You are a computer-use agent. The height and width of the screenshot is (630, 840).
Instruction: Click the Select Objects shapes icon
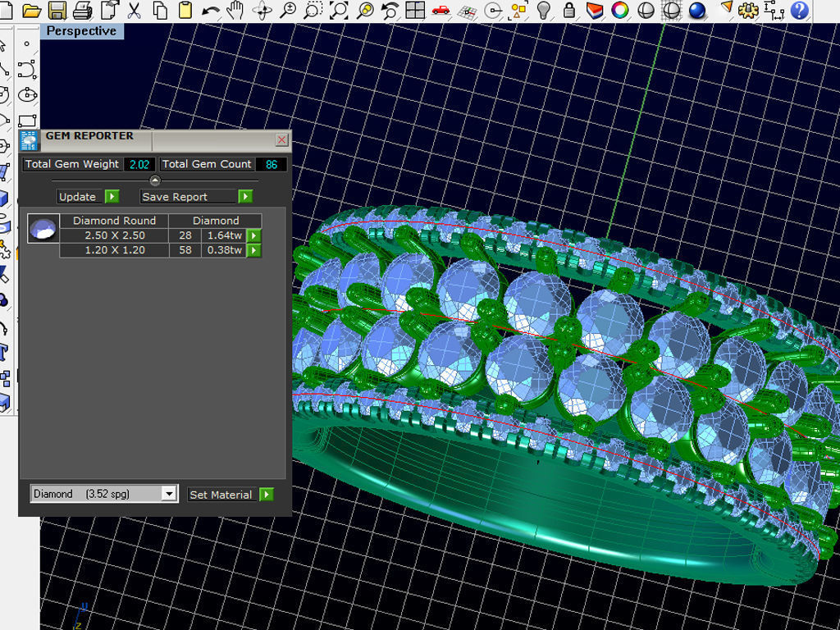click(x=518, y=10)
